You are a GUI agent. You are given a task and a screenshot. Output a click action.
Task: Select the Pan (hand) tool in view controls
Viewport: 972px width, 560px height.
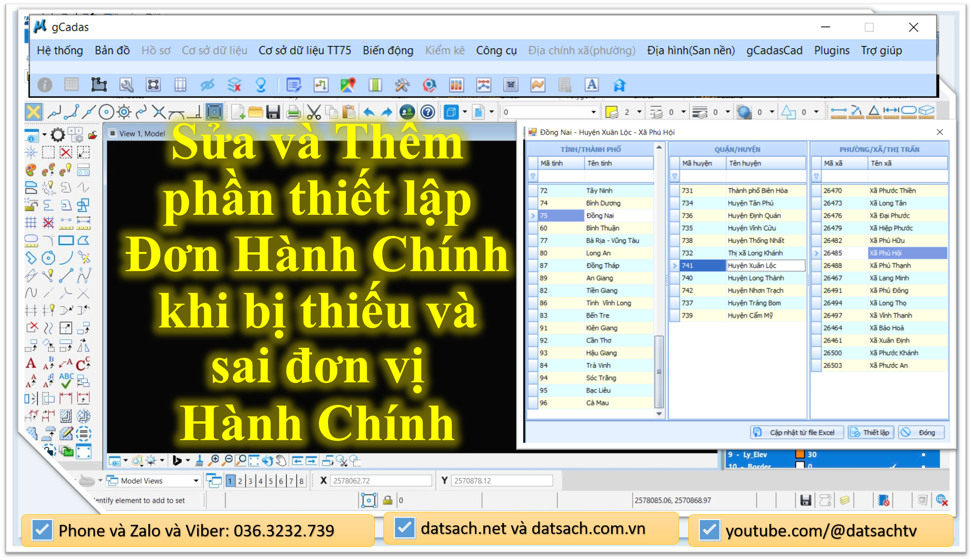[x=280, y=460]
